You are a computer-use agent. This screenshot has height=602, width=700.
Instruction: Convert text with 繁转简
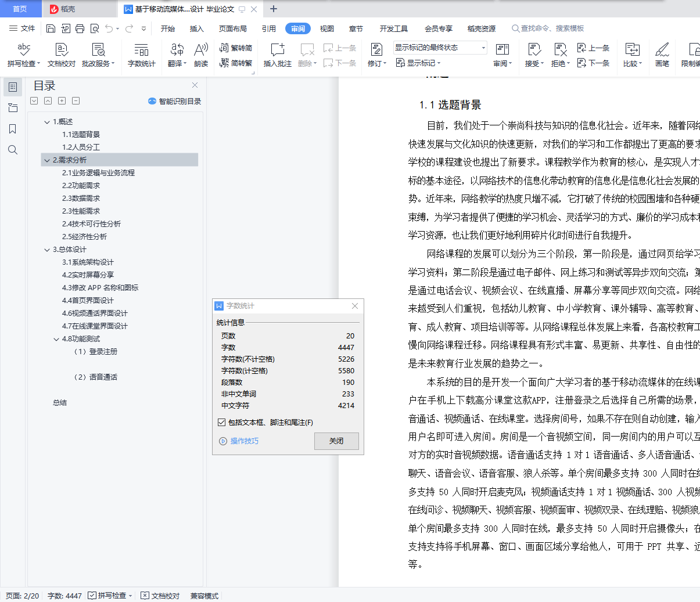tap(236, 48)
